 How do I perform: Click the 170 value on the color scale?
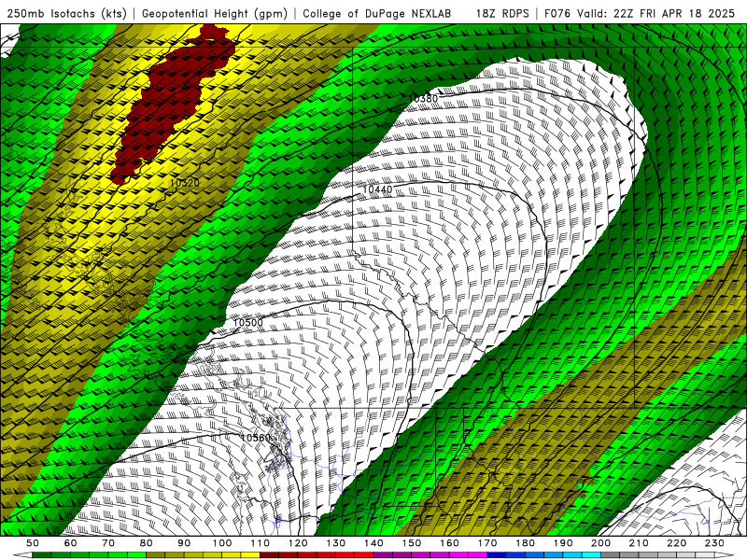(487, 543)
